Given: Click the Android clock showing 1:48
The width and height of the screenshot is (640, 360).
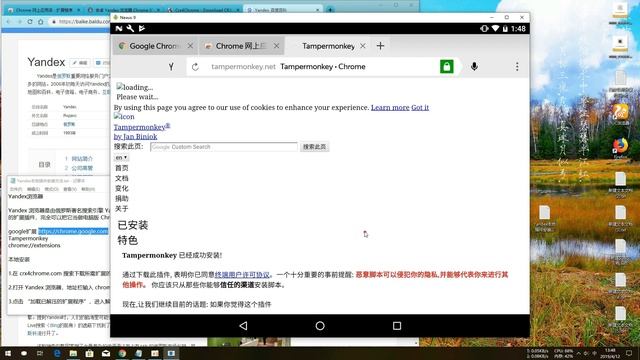Looking at the screenshot, I should point(518,29).
